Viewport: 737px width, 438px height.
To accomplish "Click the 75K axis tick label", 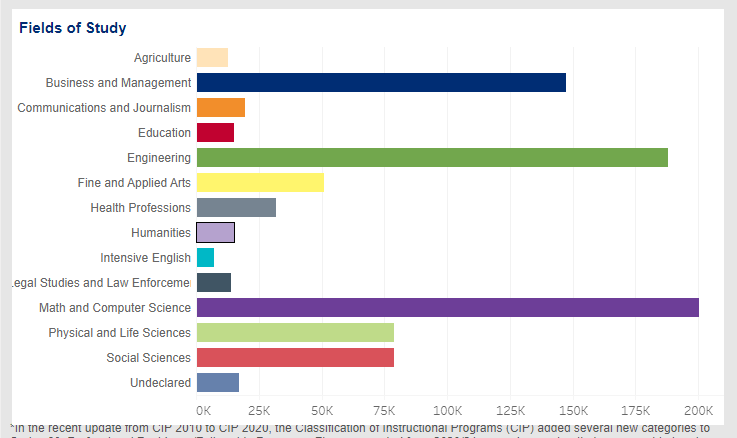I will point(384,411).
